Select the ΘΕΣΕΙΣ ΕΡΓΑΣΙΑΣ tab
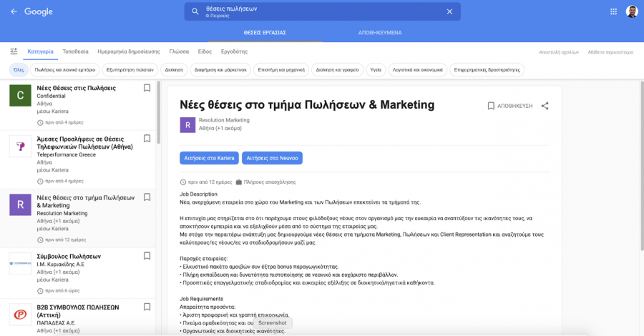Image resolution: width=644 pixels, height=336 pixels. point(265,33)
